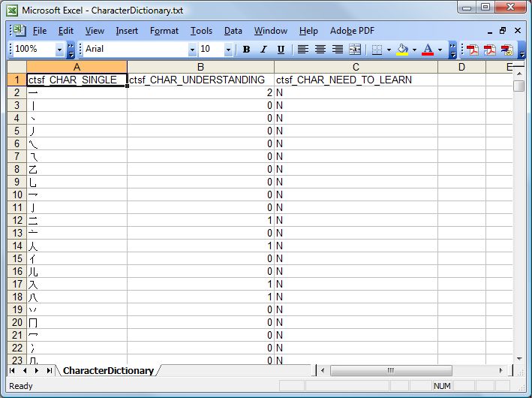Center align cell text
The image size is (532, 398).
pyautogui.click(x=320, y=50)
